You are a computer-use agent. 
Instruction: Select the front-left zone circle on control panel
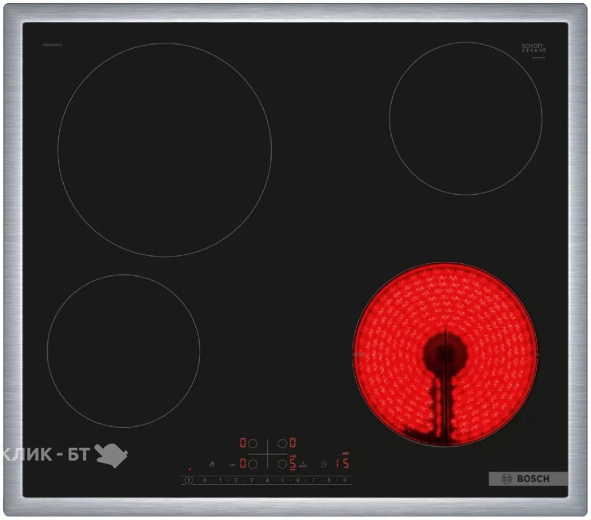pyautogui.click(x=253, y=464)
